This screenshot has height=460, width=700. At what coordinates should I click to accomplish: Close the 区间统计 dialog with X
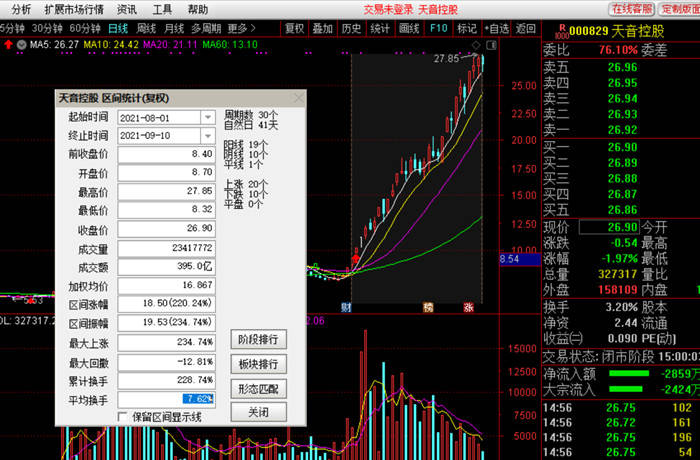299,98
